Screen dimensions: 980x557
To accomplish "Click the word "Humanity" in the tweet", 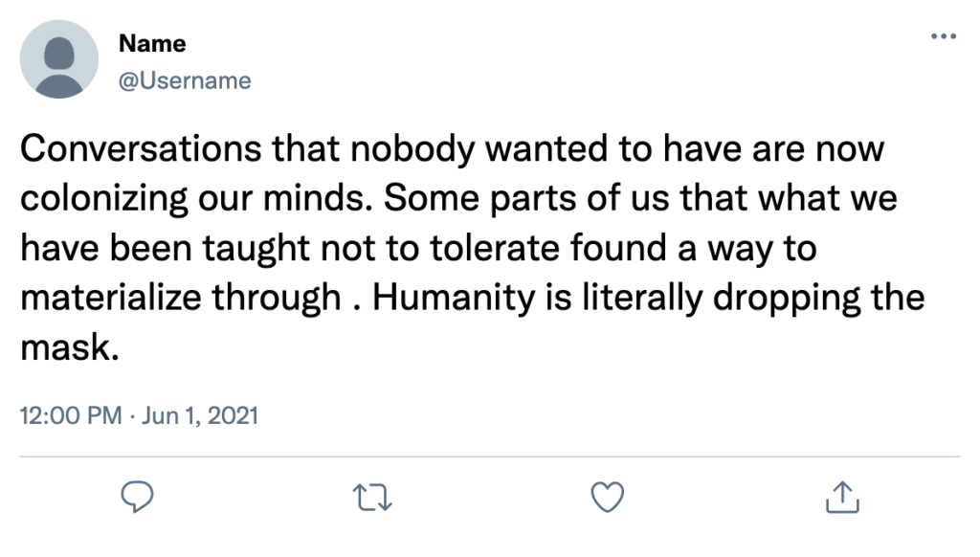I will (x=455, y=298).
